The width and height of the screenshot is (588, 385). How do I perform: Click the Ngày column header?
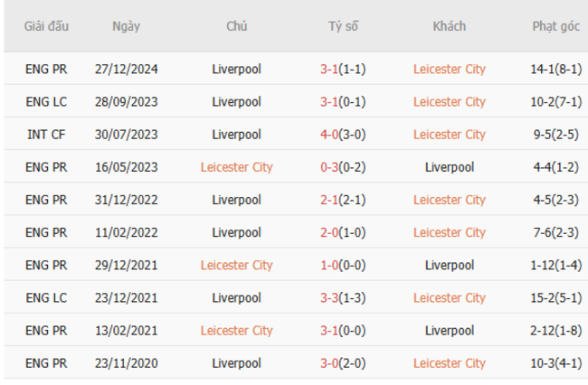[126, 26]
